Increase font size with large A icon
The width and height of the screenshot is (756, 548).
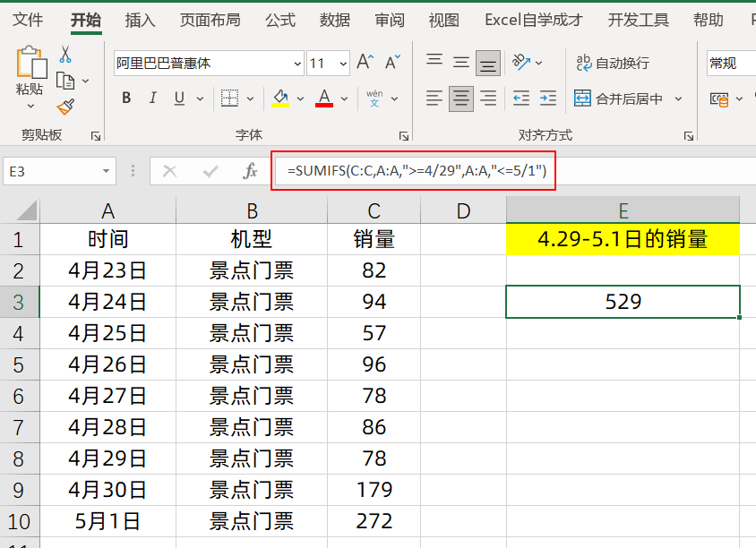[x=365, y=63]
